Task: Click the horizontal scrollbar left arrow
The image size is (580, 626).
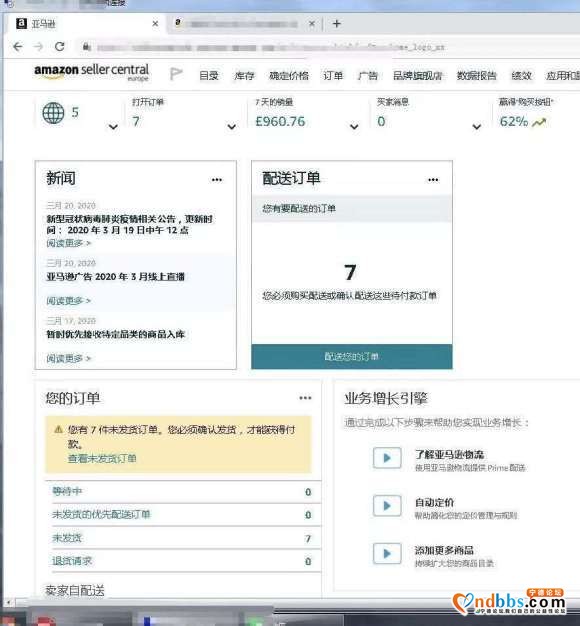Action: [7, 602]
